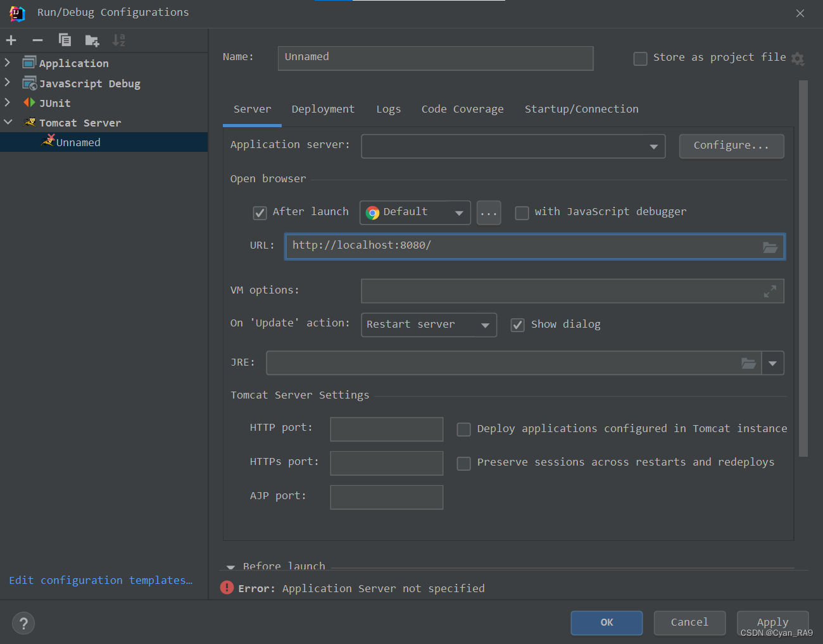Click the JavaScript Debug type icon
823x644 pixels.
(30, 83)
